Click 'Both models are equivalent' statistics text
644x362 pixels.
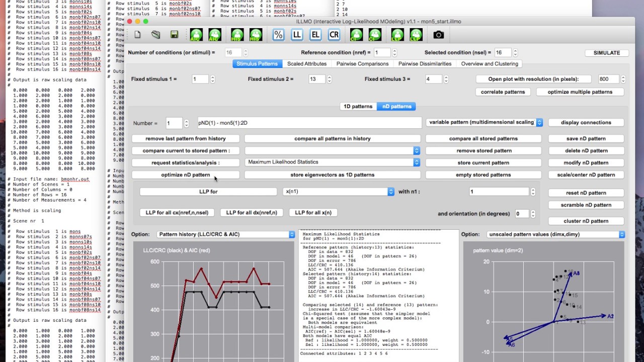point(342,322)
